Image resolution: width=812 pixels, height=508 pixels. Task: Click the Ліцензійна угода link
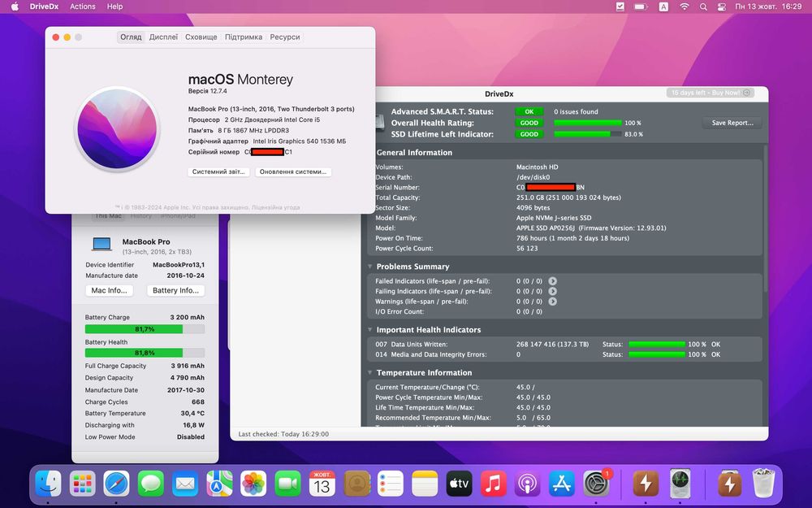pos(276,207)
